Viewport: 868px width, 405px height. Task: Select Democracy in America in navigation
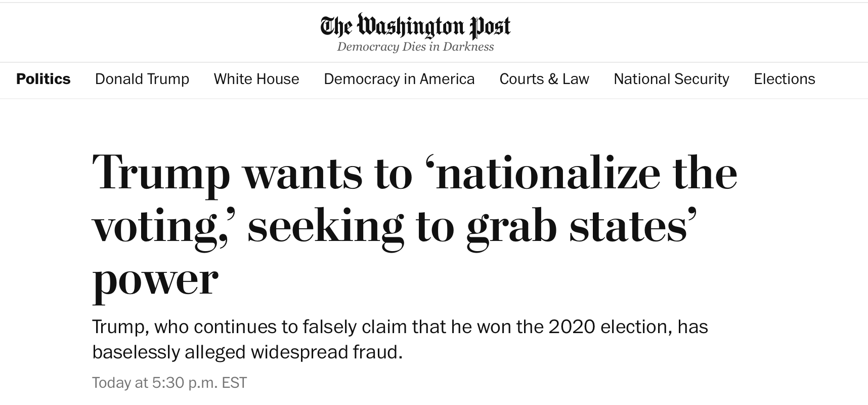coord(399,79)
